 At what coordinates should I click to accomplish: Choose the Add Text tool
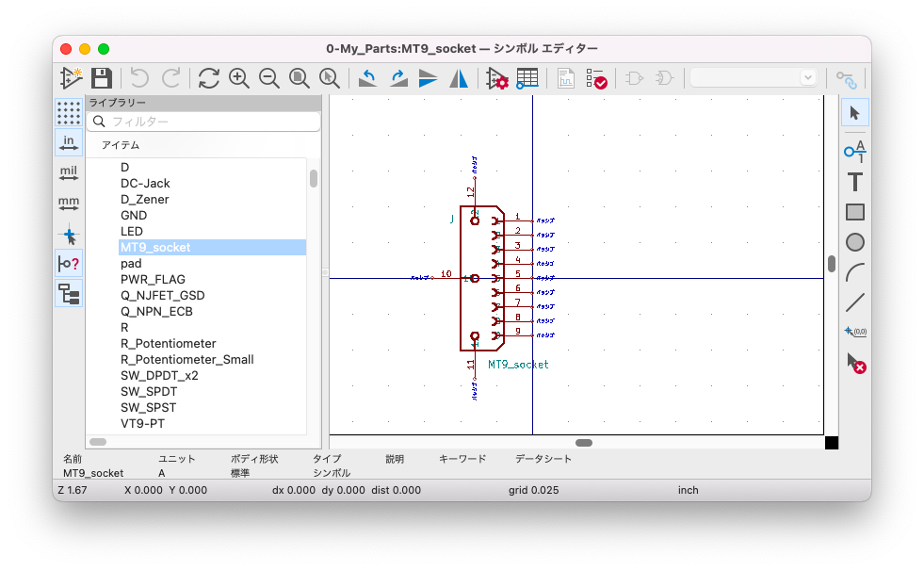point(854,182)
